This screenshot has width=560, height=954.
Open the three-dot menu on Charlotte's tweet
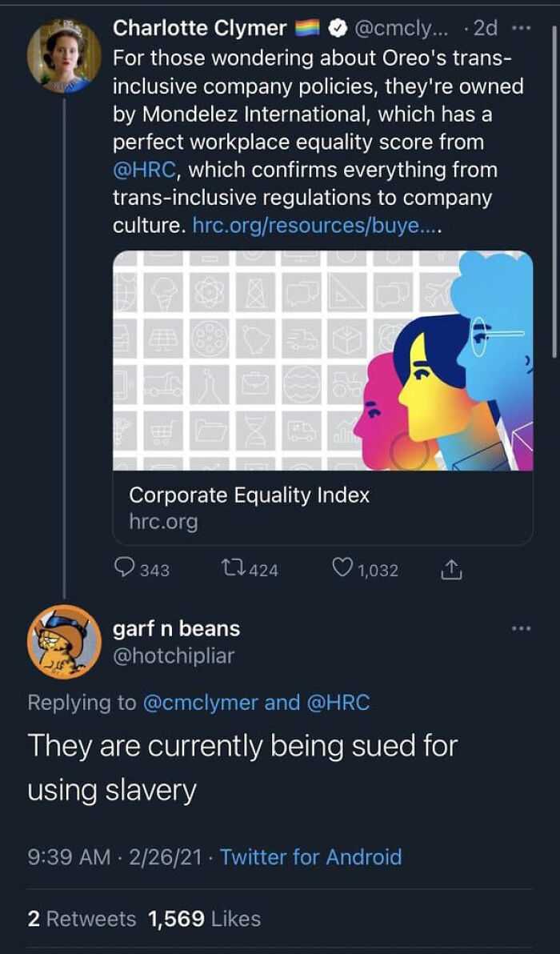(520, 27)
